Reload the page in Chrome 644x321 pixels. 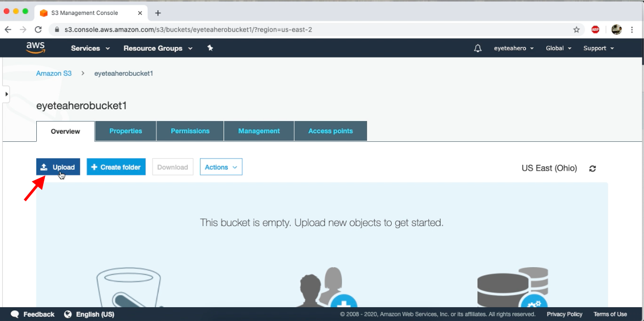[x=38, y=30]
